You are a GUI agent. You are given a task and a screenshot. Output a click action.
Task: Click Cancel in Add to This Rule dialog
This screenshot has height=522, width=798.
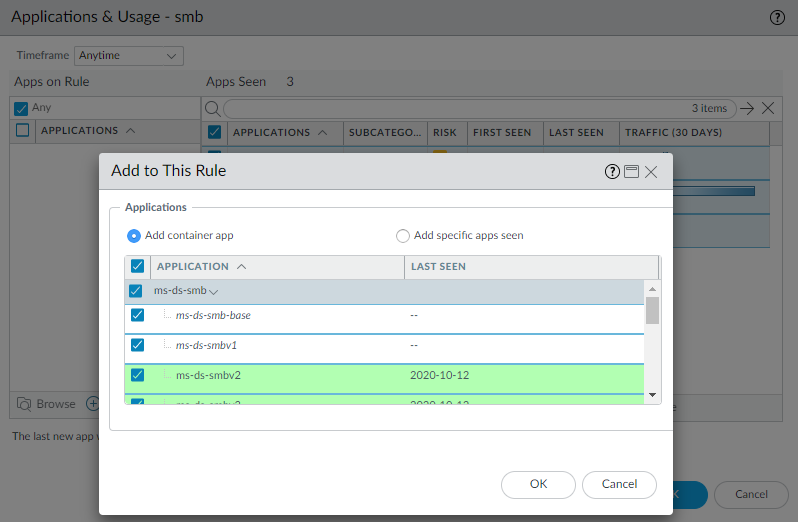coord(619,484)
